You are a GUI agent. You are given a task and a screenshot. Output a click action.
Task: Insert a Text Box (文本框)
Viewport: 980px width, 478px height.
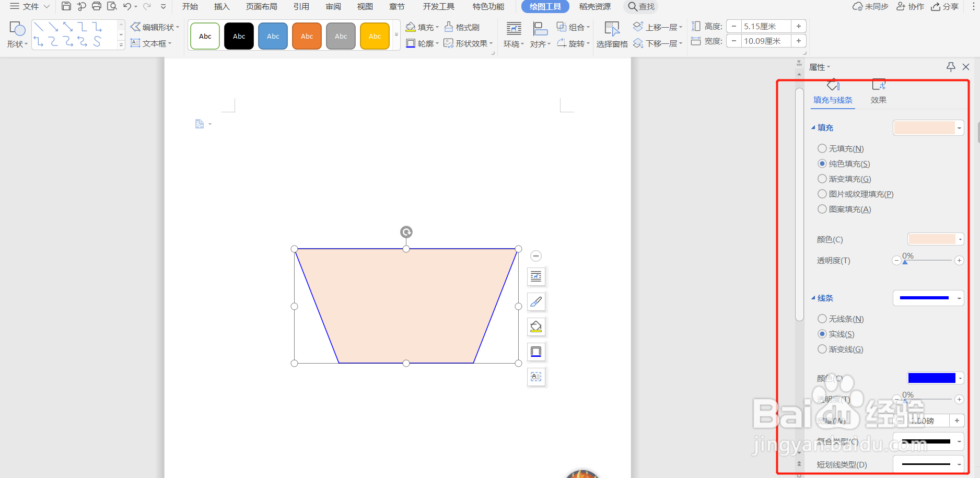[x=150, y=43]
